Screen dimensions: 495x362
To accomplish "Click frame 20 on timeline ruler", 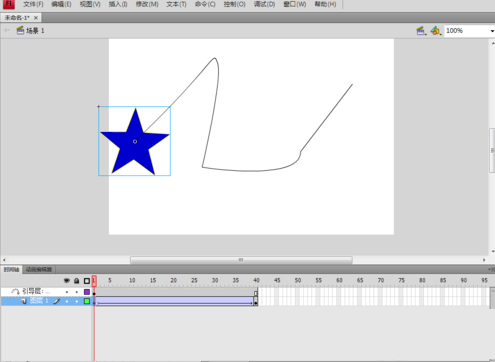I will pos(173,281).
